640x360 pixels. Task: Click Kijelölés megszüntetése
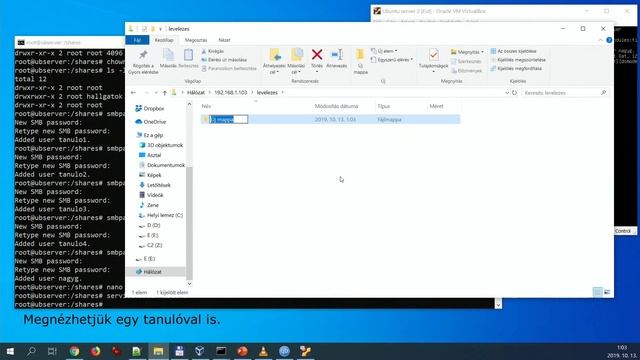[x=518, y=60]
